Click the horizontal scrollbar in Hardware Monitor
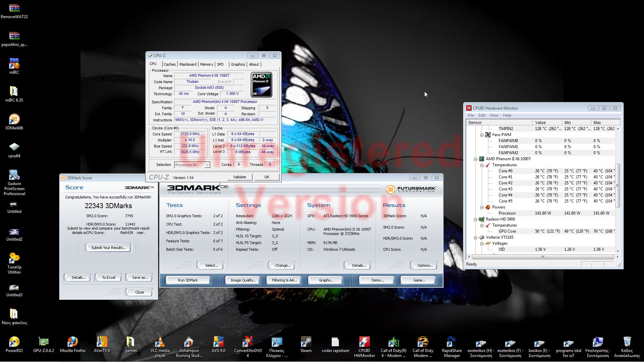This screenshot has width=644, height=362. click(543, 257)
